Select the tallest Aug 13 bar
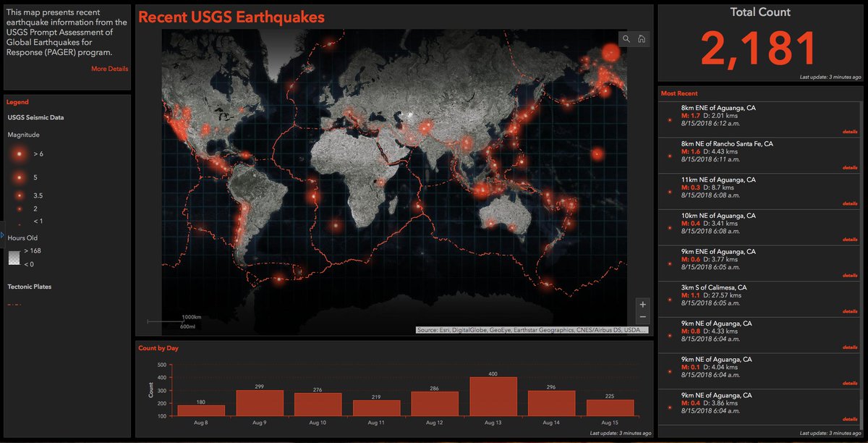Image resolution: width=868 pixels, height=443 pixels. pyautogui.click(x=493, y=397)
